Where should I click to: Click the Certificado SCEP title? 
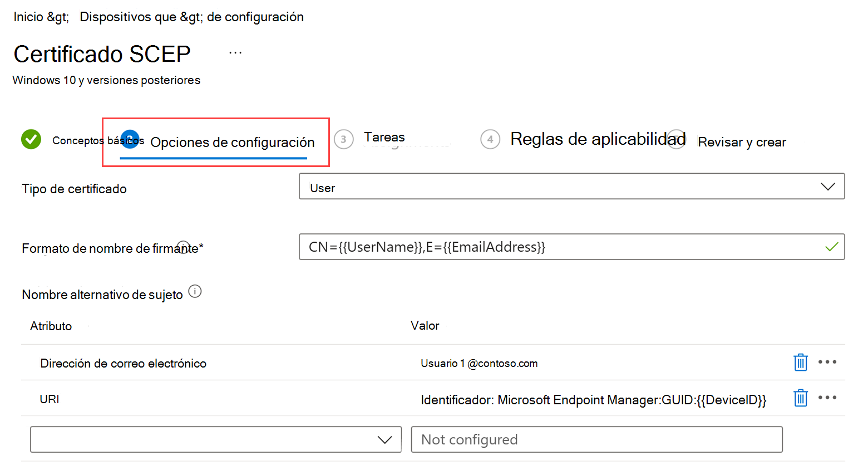click(x=102, y=54)
